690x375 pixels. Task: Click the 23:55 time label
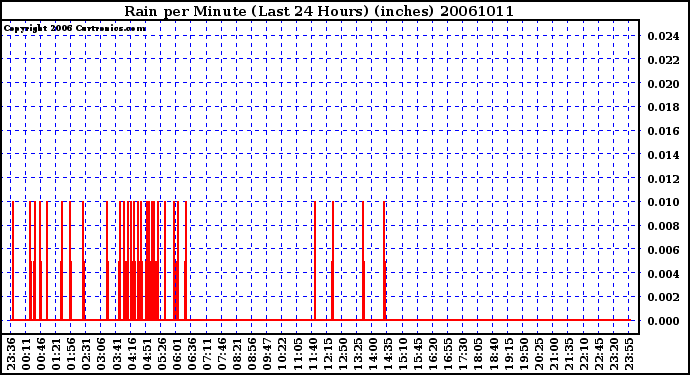(628, 354)
